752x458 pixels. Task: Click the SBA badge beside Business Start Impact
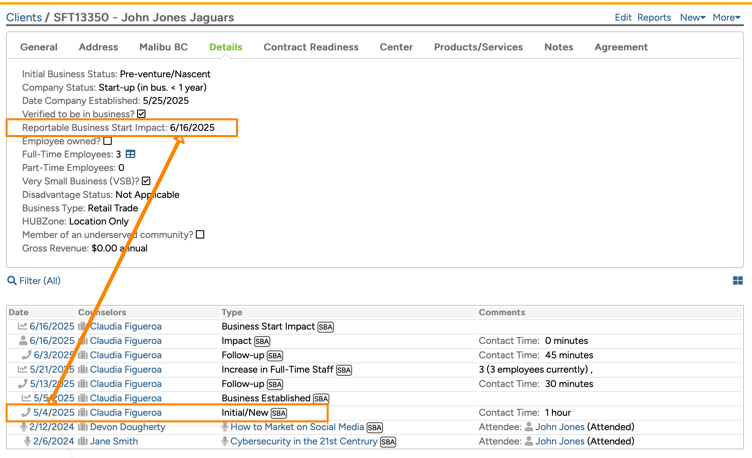[x=325, y=327]
